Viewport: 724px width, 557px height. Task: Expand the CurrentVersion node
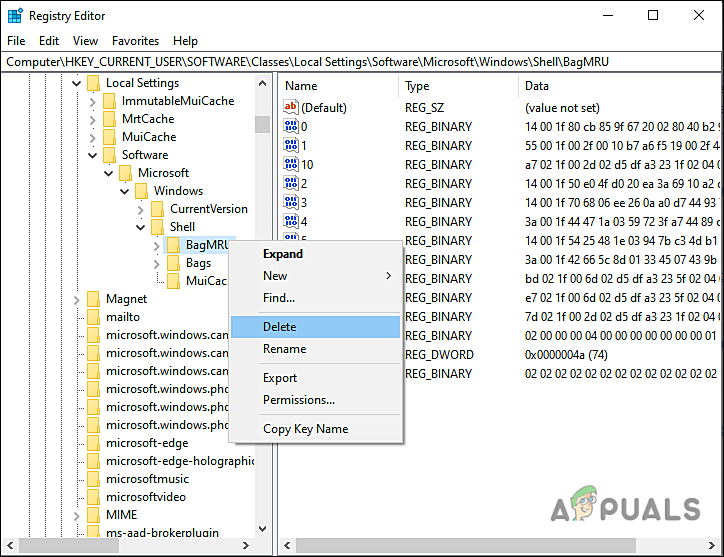(x=141, y=210)
